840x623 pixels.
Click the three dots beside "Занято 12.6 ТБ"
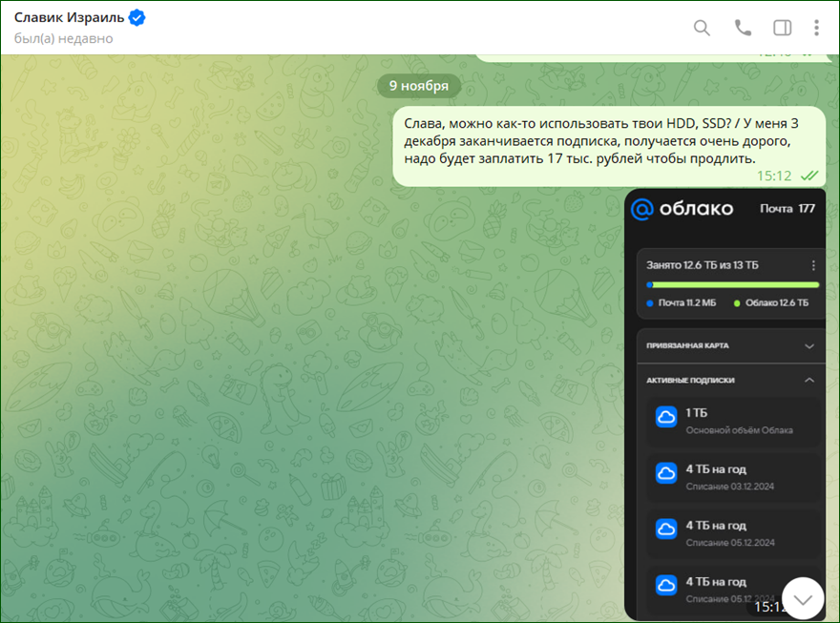point(813,265)
